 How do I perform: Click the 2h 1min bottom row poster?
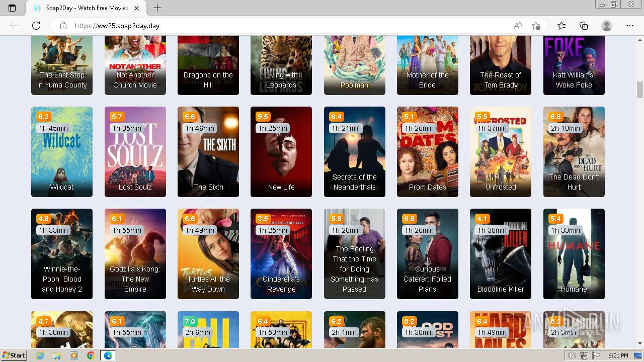click(x=355, y=330)
